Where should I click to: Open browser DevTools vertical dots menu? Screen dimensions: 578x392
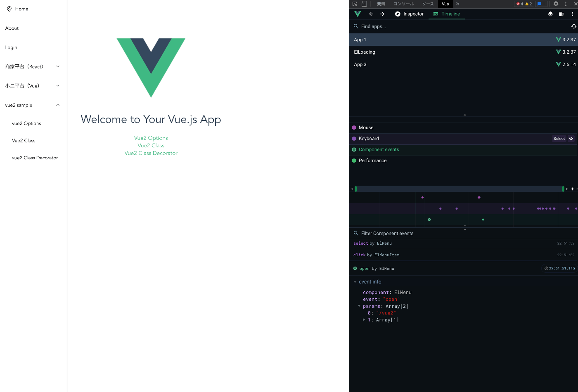tap(566, 4)
